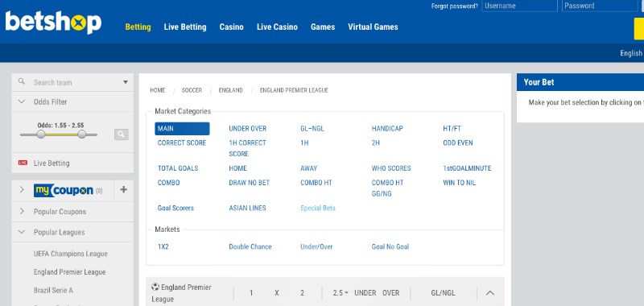
Task: Open Live Betting in the sidebar
Action: click(x=52, y=163)
